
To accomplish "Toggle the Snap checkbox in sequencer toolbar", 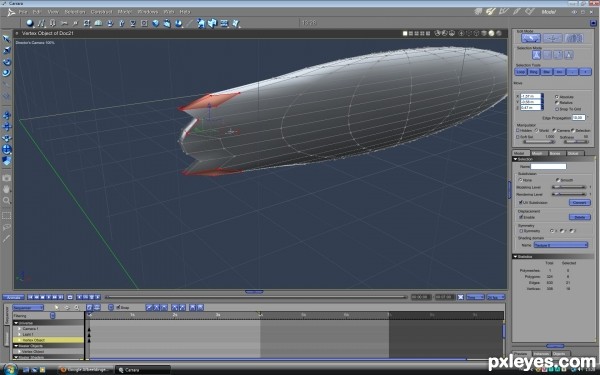I will pos(118,307).
